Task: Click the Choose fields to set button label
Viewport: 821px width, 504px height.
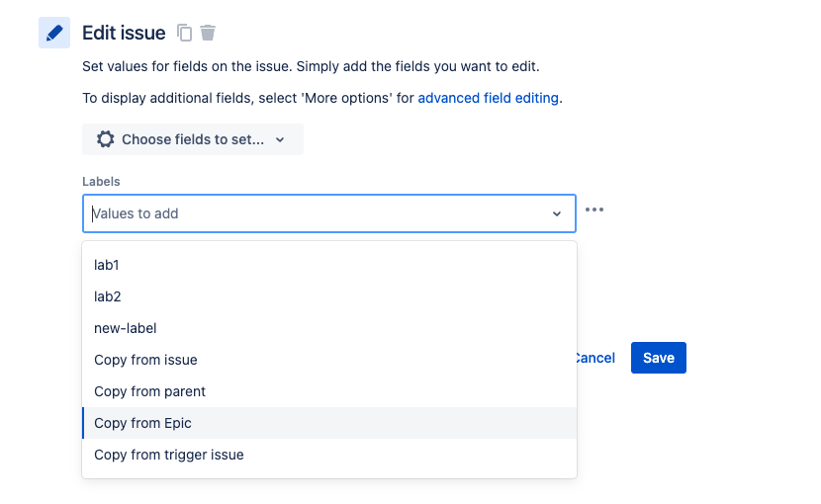Action: point(193,139)
